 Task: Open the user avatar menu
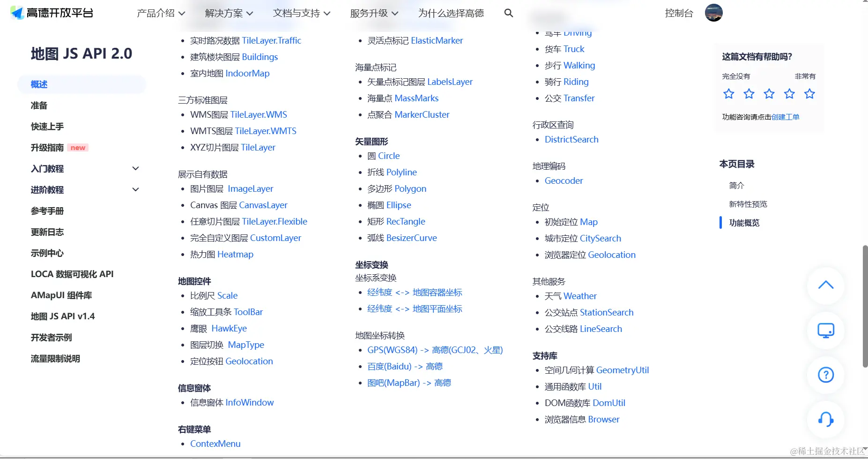point(713,13)
